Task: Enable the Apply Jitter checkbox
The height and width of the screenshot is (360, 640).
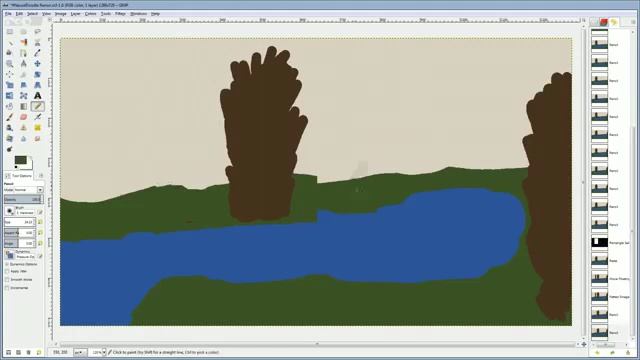Action: click(7, 271)
